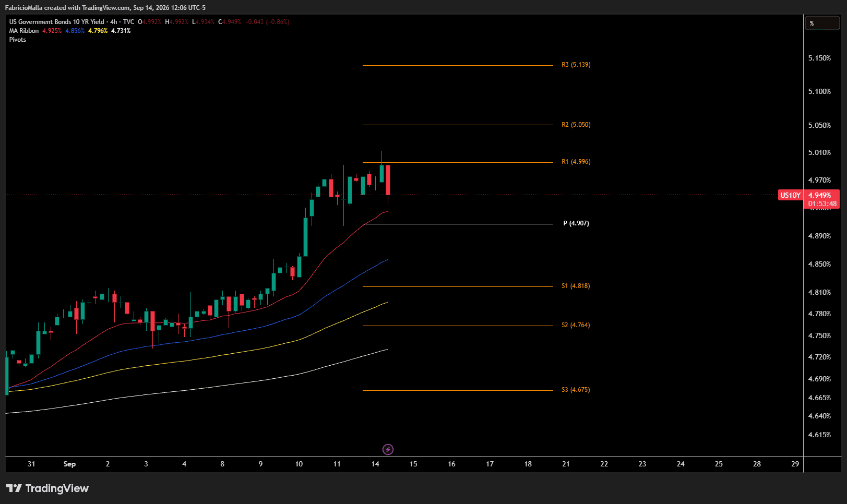
Task: Click the TradingView logo at bottom left
Action: coord(47,488)
